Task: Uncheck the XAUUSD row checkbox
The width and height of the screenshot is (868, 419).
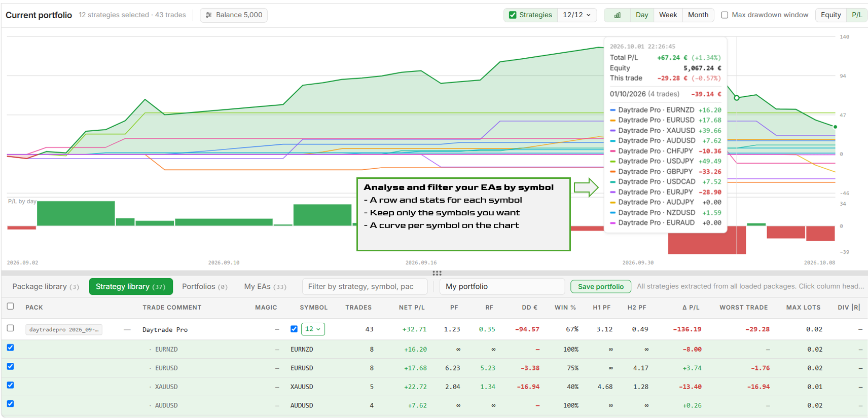Action: coord(10,385)
